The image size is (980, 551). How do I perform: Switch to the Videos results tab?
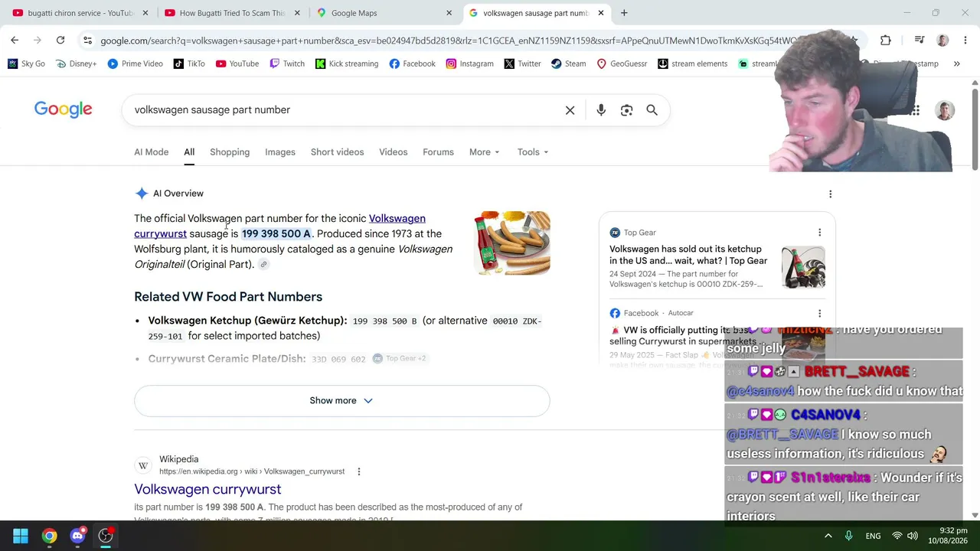394,152
